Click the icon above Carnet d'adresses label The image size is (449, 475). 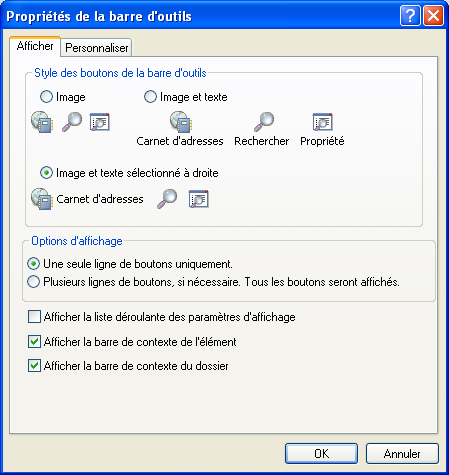181,122
